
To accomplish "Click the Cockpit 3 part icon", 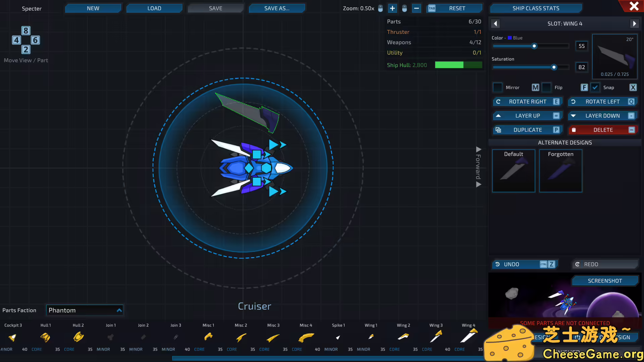I will tap(13, 337).
